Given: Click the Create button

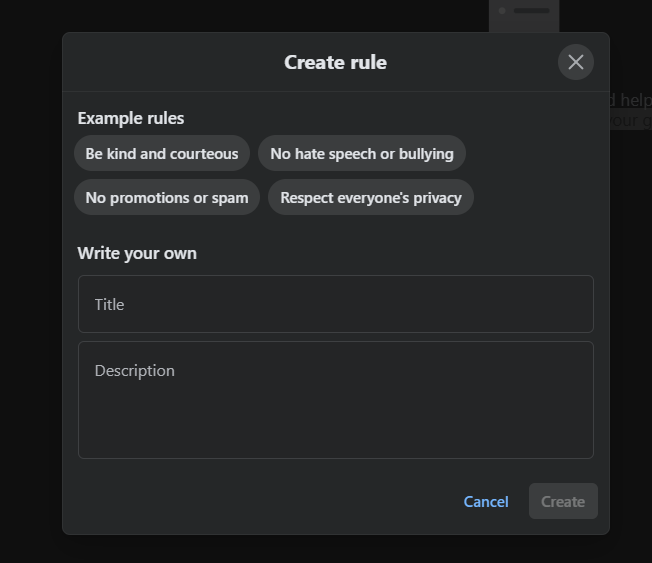Looking at the screenshot, I should (x=563, y=501).
